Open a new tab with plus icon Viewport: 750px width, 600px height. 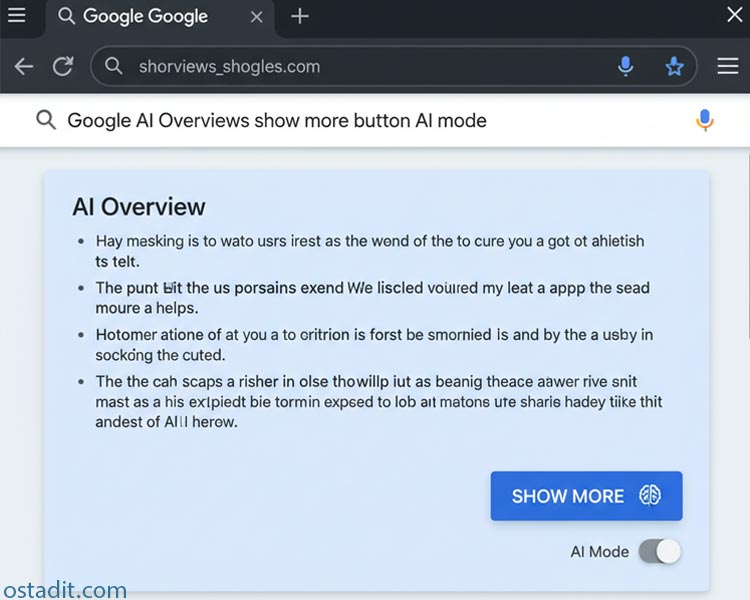click(x=300, y=16)
